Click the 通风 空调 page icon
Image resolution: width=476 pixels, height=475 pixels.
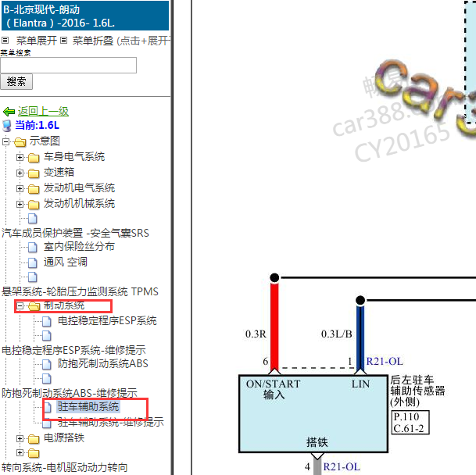(x=33, y=262)
